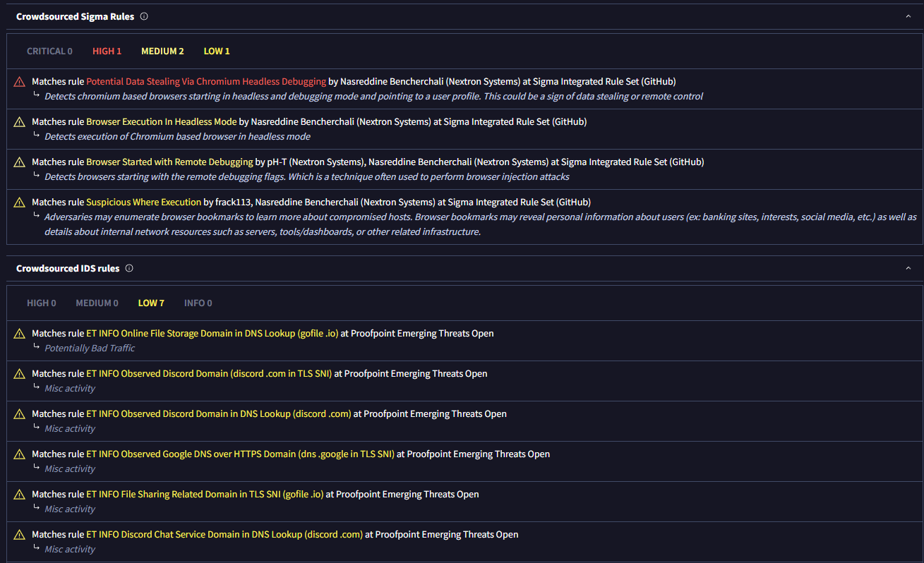This screenshot has width=924, height=563.
Task: Click the Crowdsourced Sigma Rules heading
Action: pos(75,16)
